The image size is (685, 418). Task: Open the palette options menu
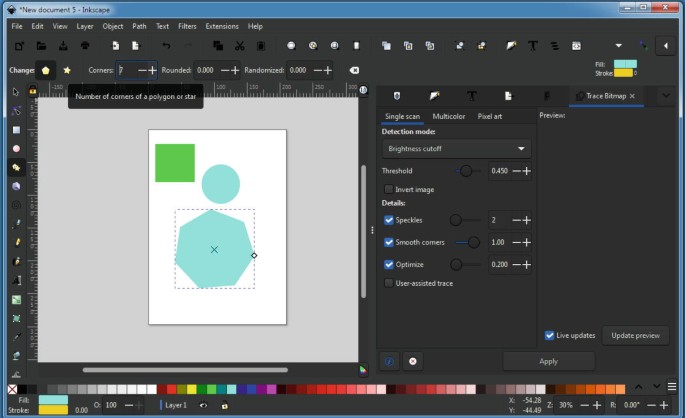[672, 387]
